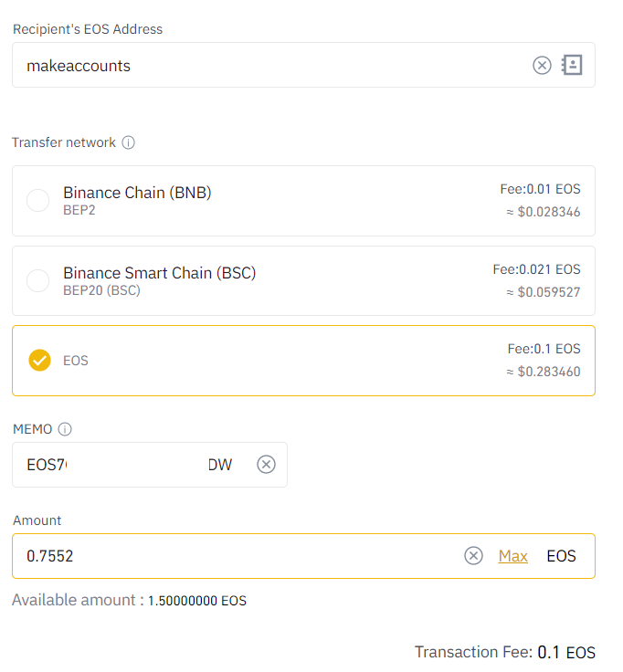Choose the BEP20 (BSC) network card
The width and height of the screenshot is (623, 672).
[x=303, y=280]
